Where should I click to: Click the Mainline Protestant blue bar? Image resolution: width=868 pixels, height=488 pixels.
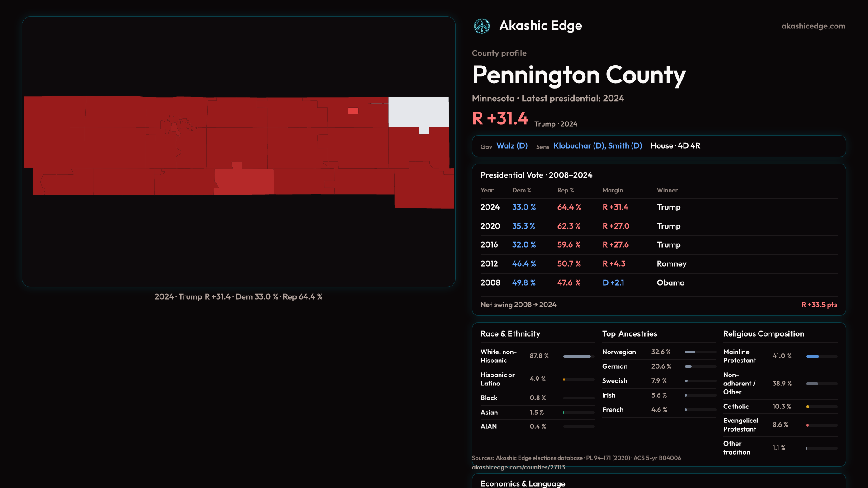pyautogui.click(x=812, y=357)
